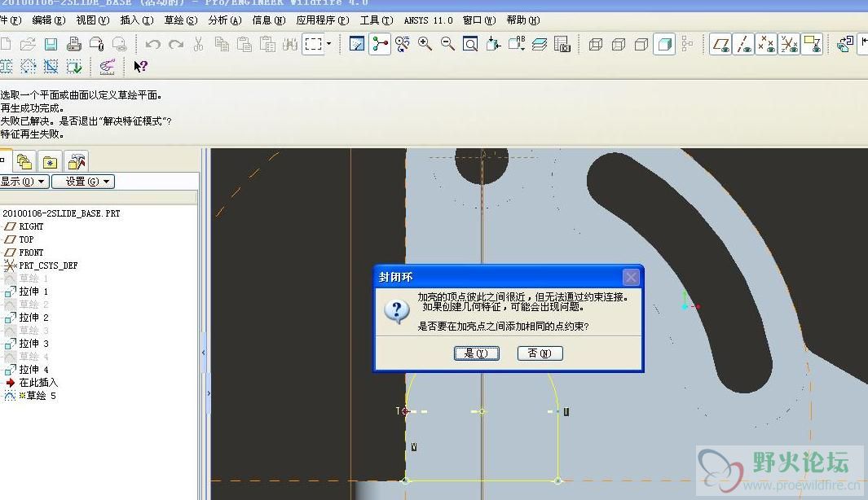This screenshot has width=868, height=500.
Task: Click the Find binoculars icon
Action: [290, 44]
